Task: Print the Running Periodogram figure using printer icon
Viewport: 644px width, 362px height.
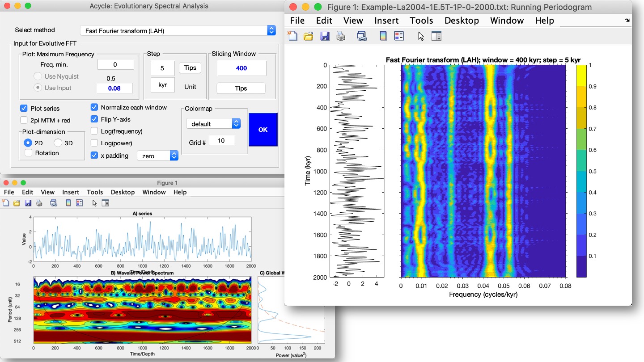Action: click(x=341, y=36)
